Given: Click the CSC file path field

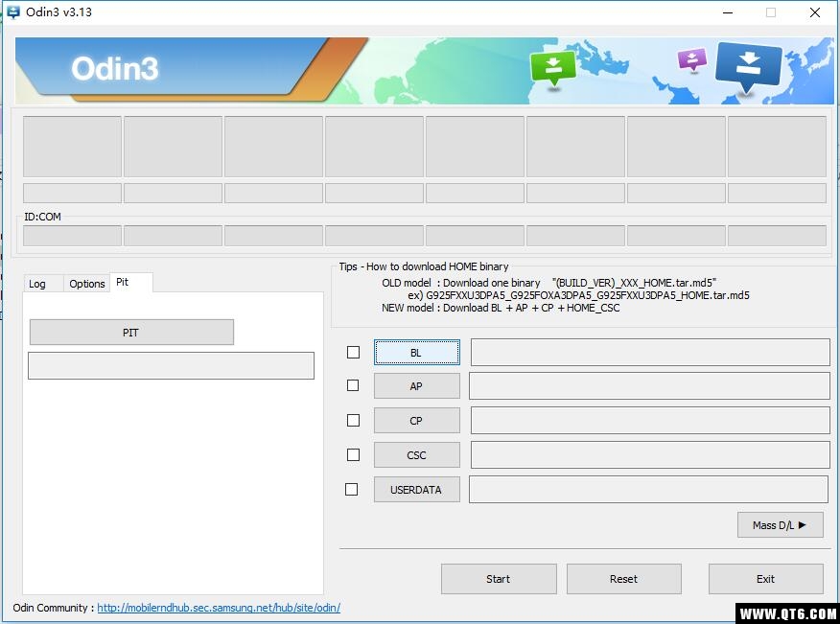Looking at the screenshot, I should 650,454.
